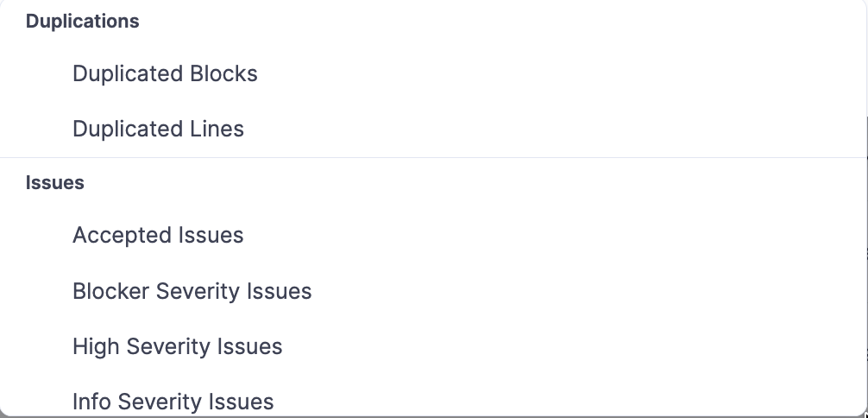Click the Issues group header

[55, 183]
